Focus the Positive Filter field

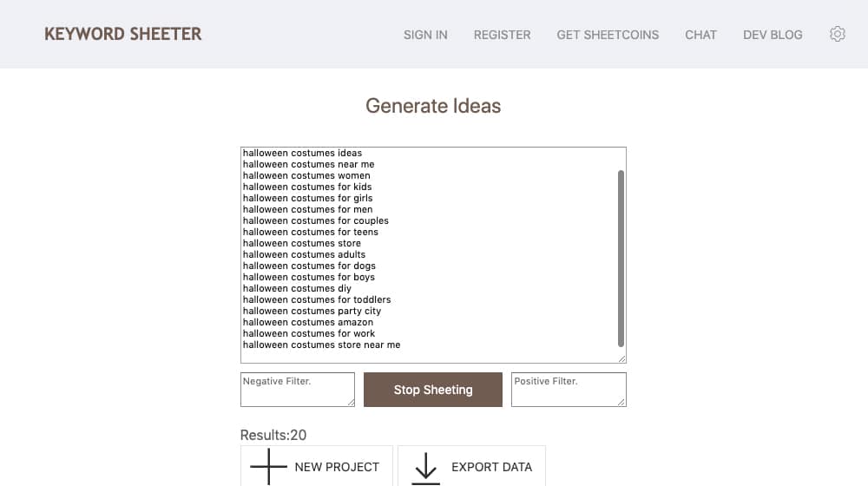[569, 390]
